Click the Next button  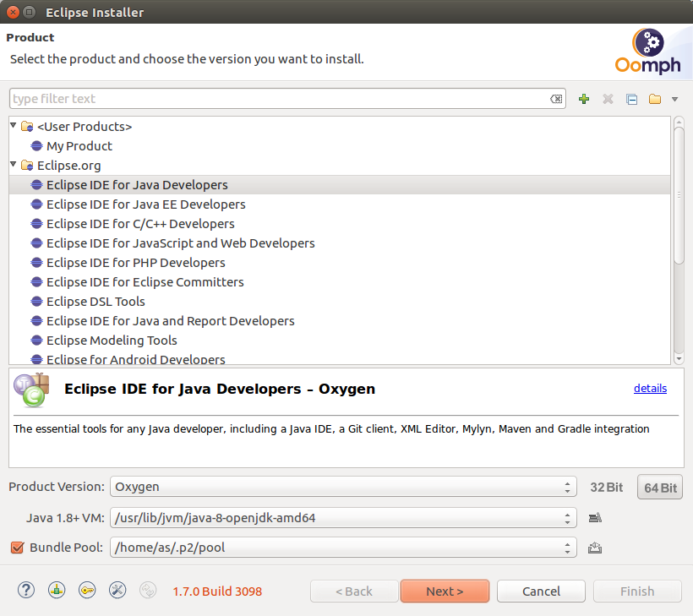[x=445, y=591]
